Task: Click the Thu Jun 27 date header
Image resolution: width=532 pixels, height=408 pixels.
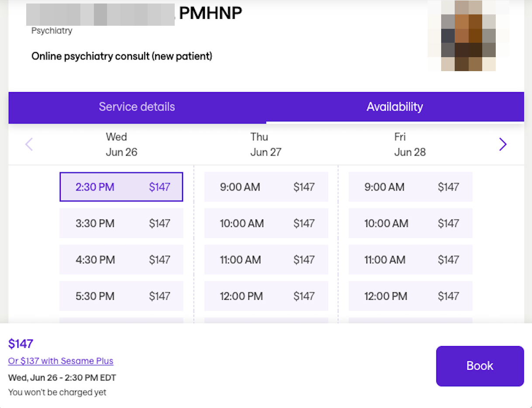Action: pos(266,144)
